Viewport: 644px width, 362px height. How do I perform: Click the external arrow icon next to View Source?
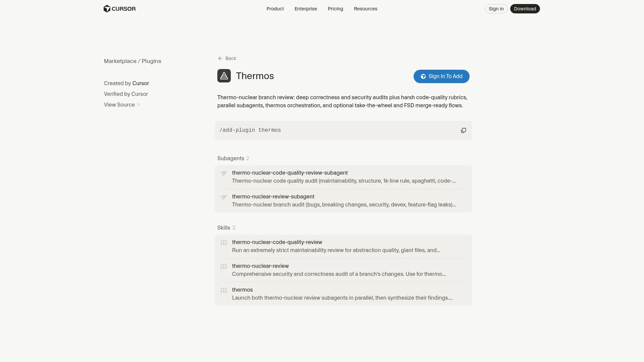point(138,105)
